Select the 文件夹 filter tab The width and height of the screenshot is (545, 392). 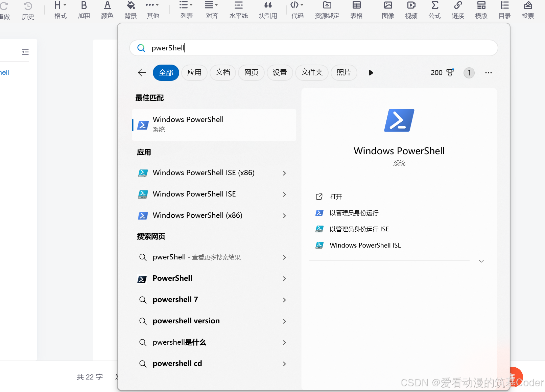(x=312, y=72)
